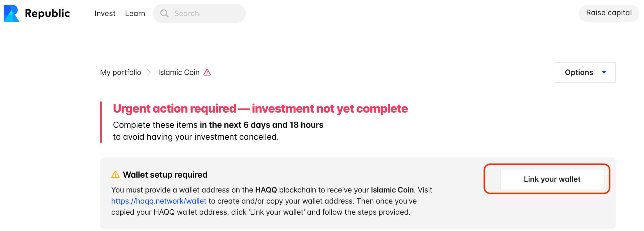
Task: Open the Learn menu
Action: click(x=135, y=13)
